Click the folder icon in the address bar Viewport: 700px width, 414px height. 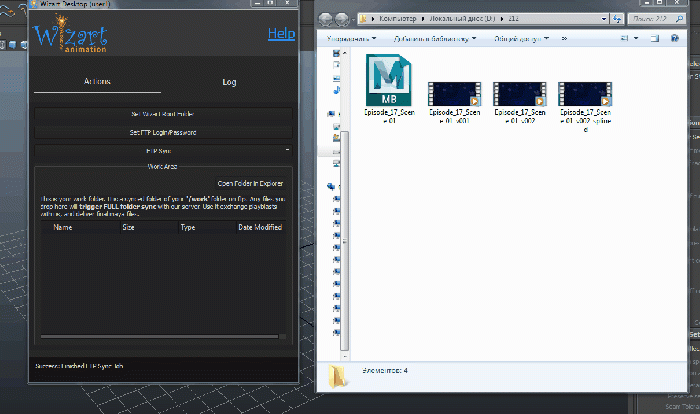[x=363, y=19]
